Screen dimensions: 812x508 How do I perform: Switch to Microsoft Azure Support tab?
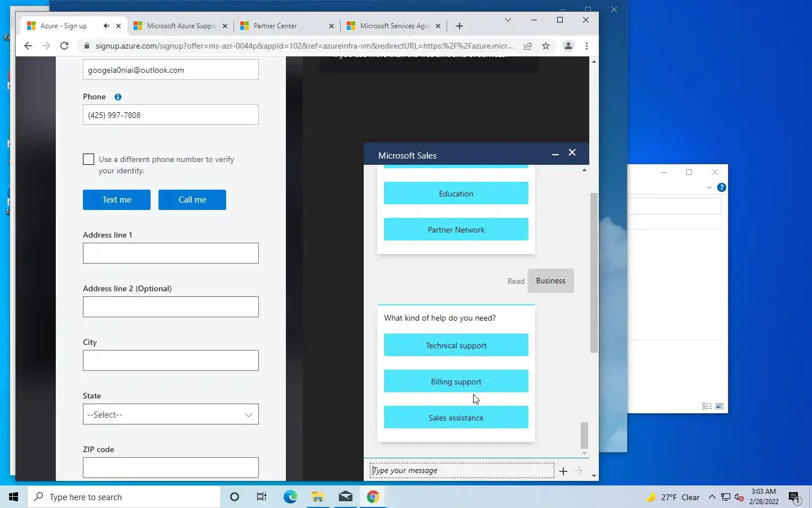pyautogui.click(x=182, y=26)
